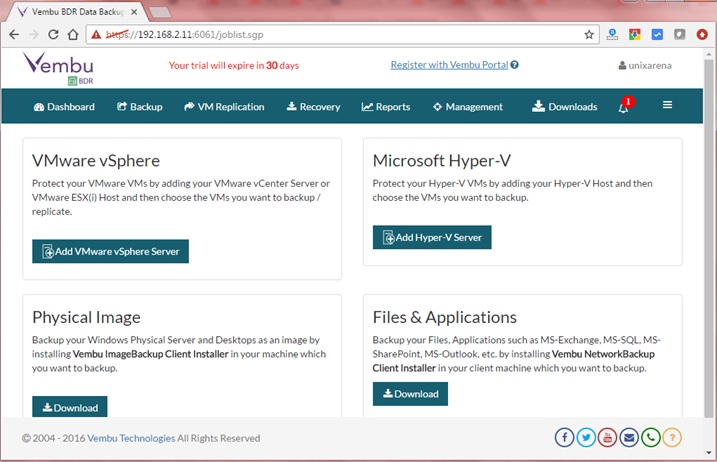Image resolution: width=717 pixels, height=462 pixels.
Task: Click the help question mark next to Register
Action: click(x=514, y=65)
